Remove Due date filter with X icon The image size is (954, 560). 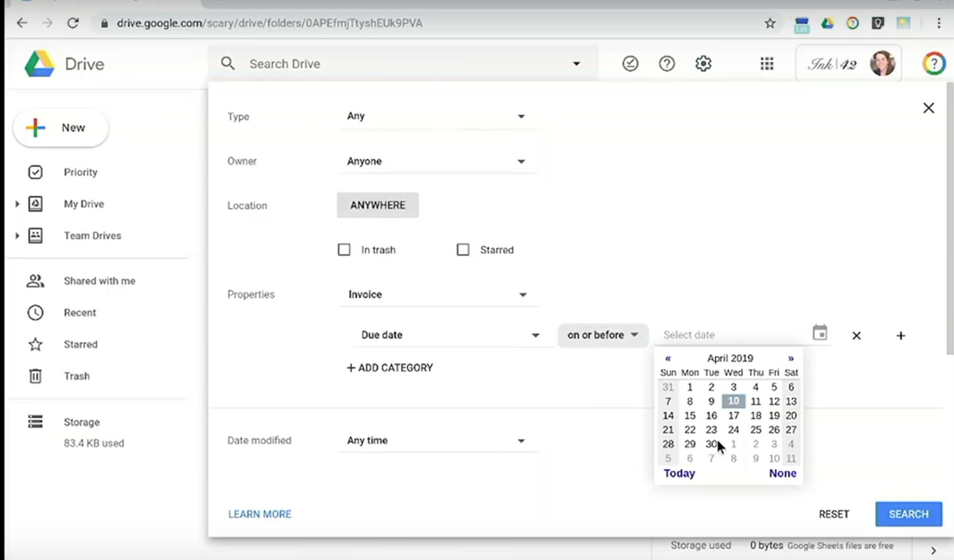856,335
